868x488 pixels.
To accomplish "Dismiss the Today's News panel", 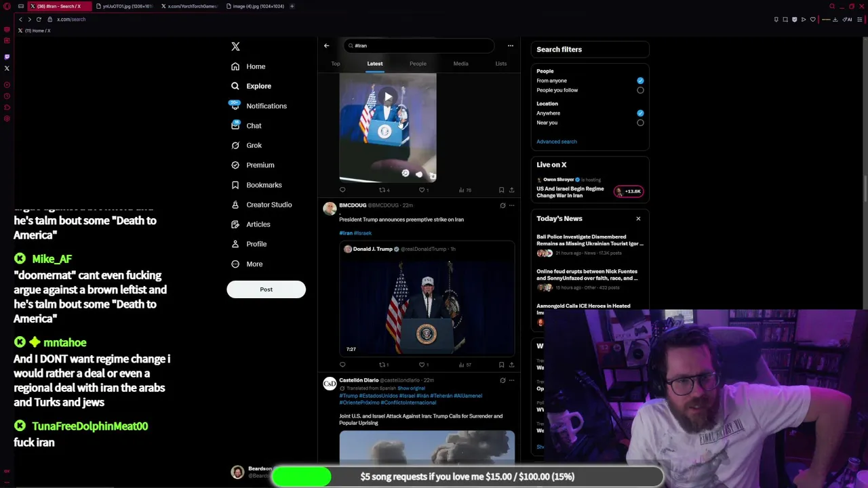I will [x=638, y=218].
